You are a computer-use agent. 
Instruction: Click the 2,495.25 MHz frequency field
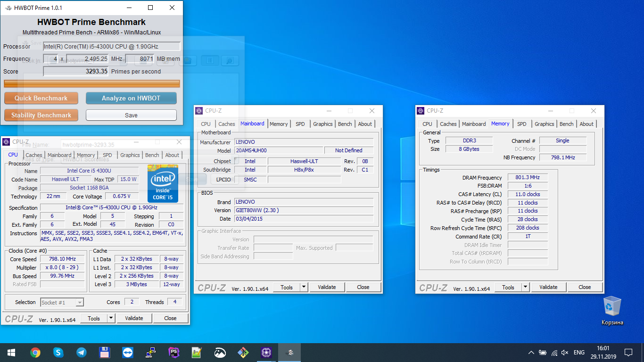(88, 59)
